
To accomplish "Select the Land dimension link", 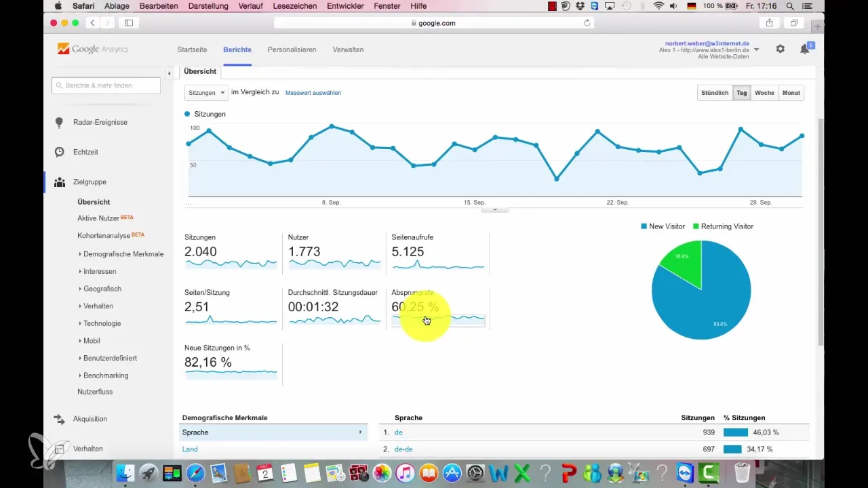I will tap(190, 449).
